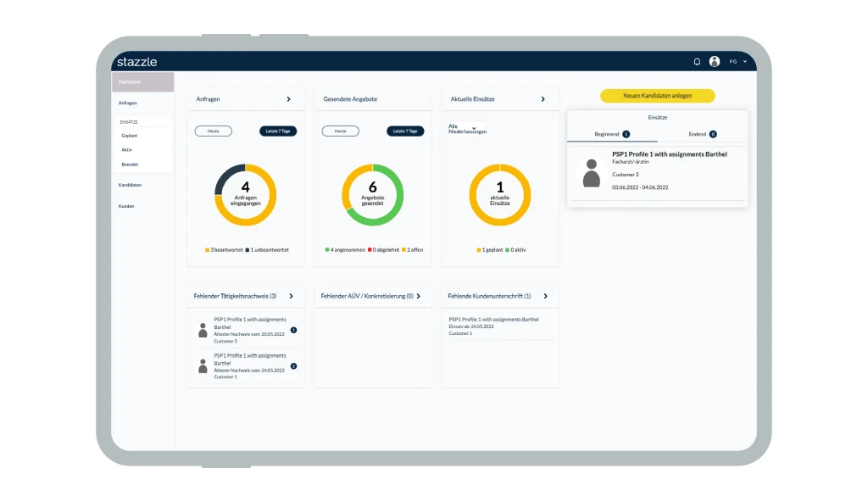Click the '2 offen' legend entry
This screenshot has height=502, width=868.
coord(413,250)
